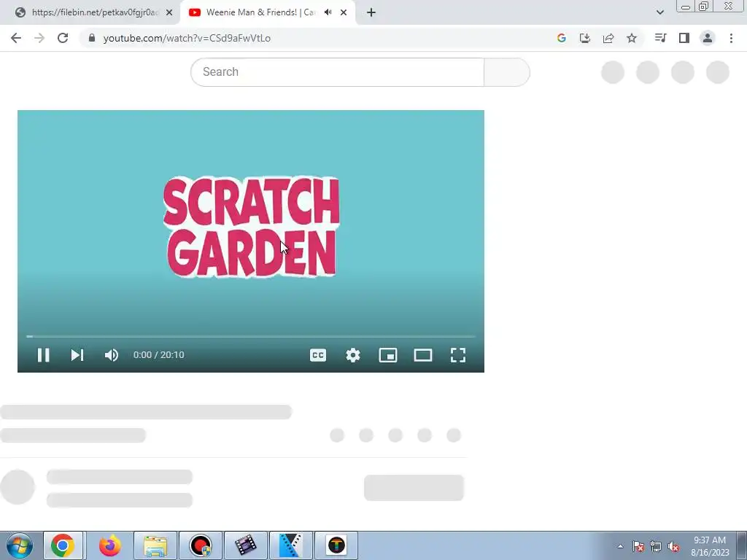Close the filebin.net tab
Screen dimensions: 747x560
coord(169,12)
